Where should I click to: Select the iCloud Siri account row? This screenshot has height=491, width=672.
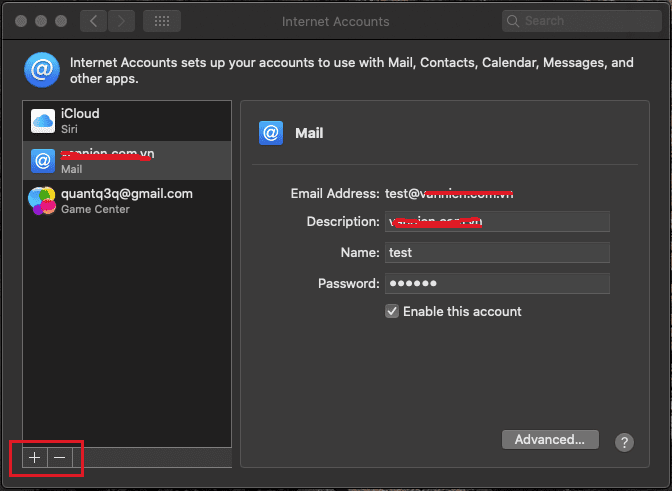pos(127,121)
